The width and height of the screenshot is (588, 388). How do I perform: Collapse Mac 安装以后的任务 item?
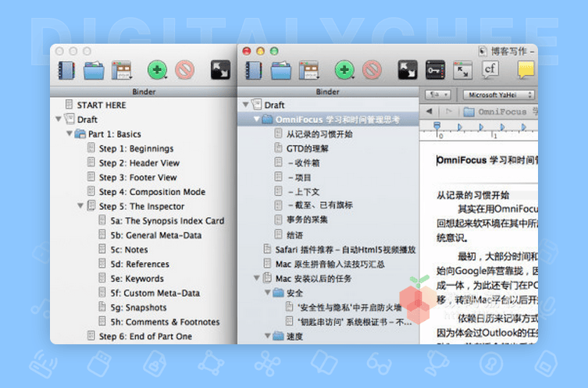click(256, 278)
